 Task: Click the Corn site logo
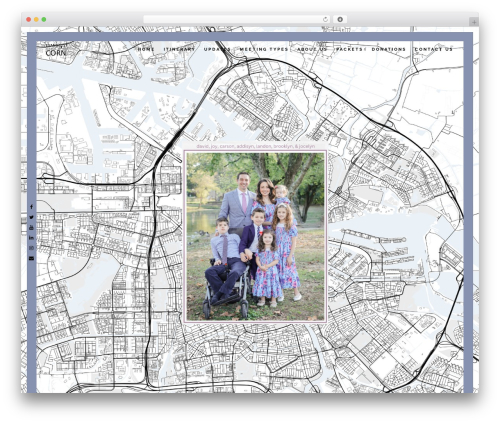[x=56, y=51]
